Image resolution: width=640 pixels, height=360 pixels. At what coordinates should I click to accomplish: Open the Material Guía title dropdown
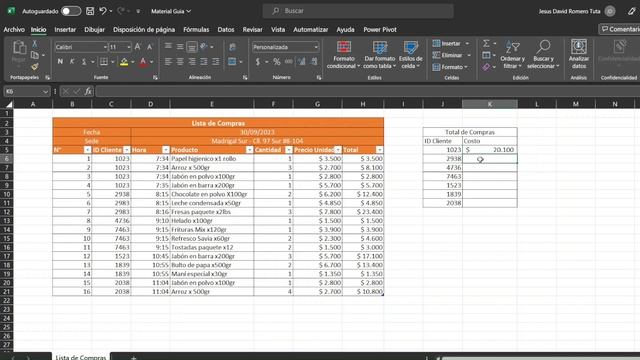[171, 11]
